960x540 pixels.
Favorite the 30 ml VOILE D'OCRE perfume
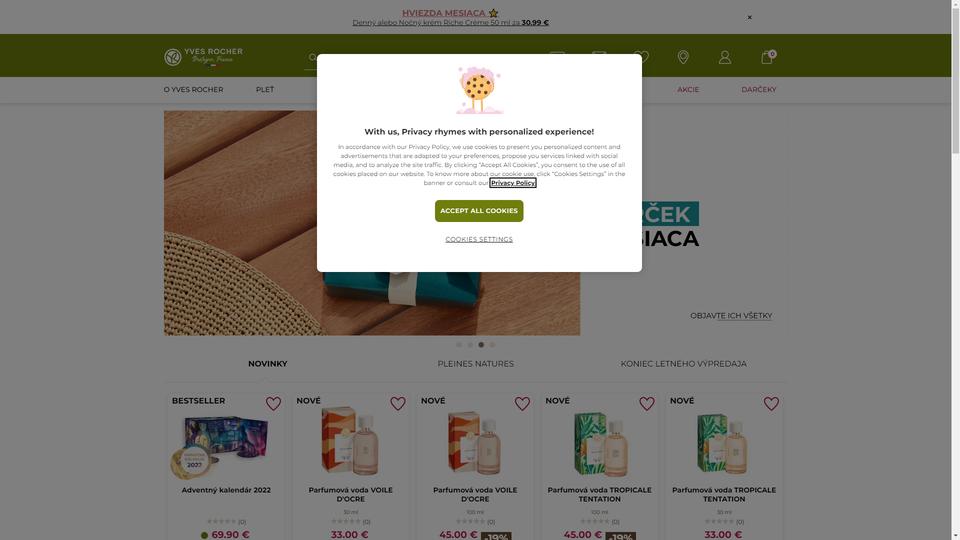(x=398, y=403)
